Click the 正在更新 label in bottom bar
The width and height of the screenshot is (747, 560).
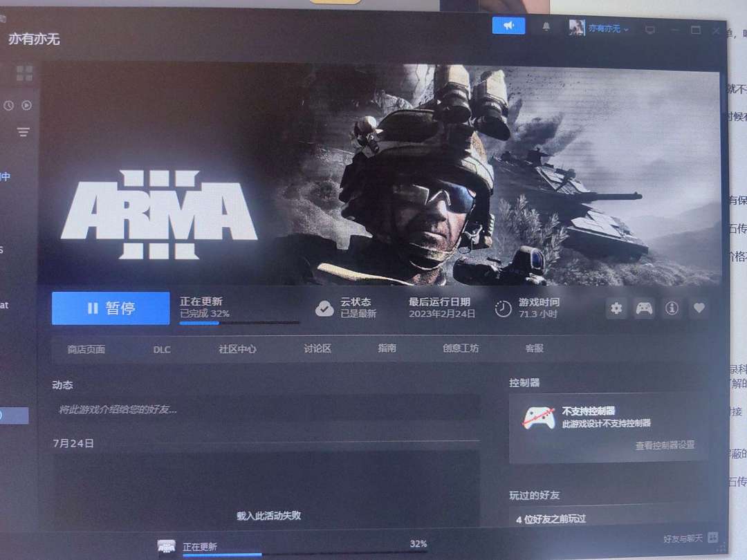click(x=200, y=547)
